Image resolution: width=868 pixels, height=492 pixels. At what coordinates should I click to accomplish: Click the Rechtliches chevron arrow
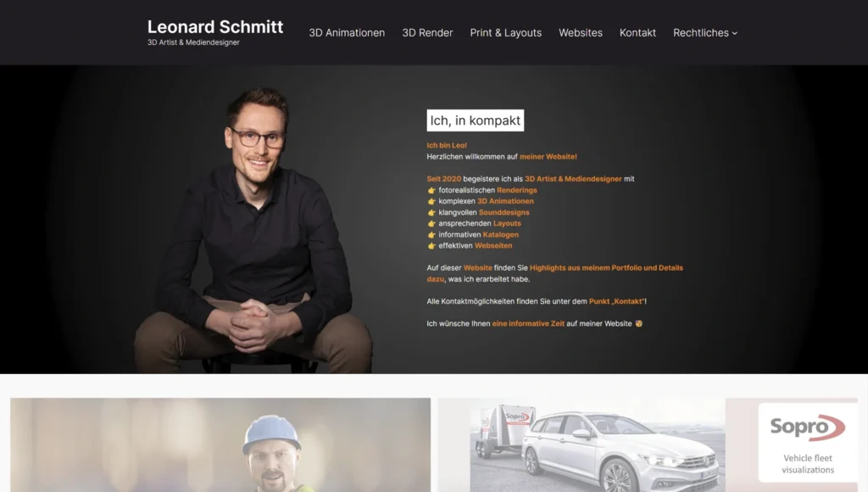(735, 33)
